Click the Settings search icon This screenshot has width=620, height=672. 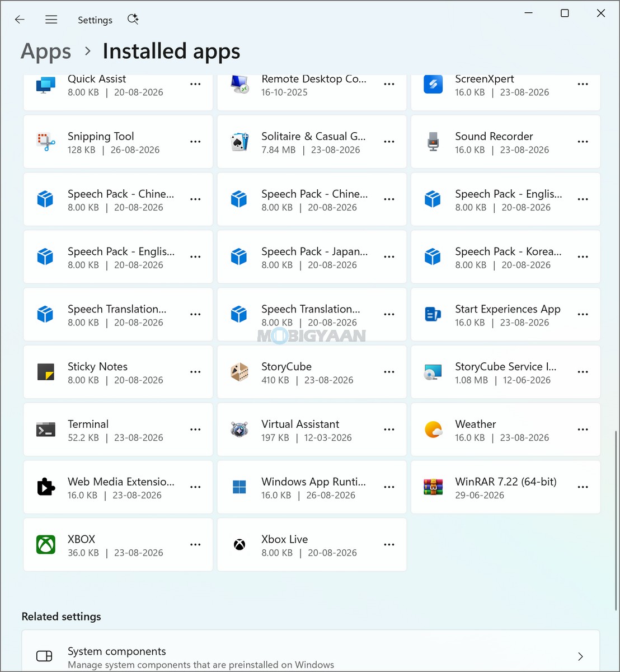pyautogui.click(x=133, y=20)
